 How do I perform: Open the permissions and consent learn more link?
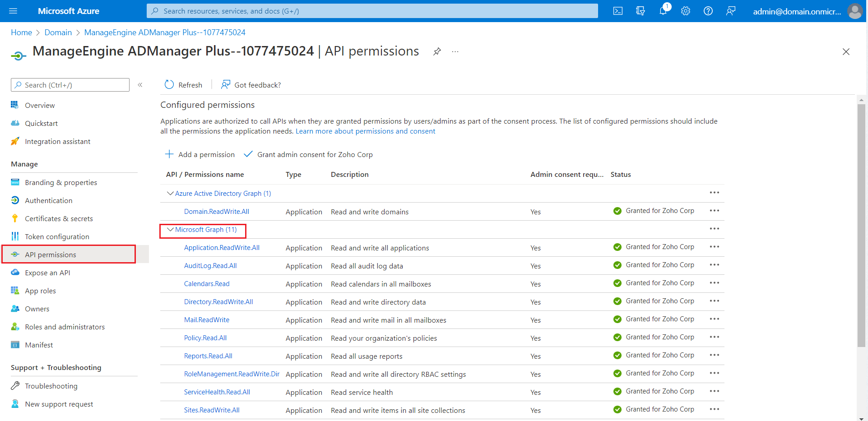click(x=365, y=131)
